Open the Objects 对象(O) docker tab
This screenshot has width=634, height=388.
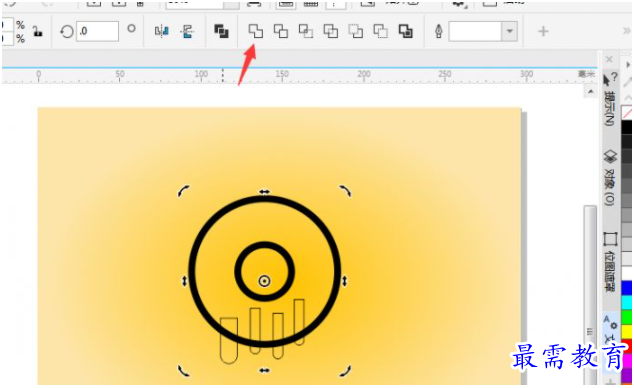pos(610,178)
